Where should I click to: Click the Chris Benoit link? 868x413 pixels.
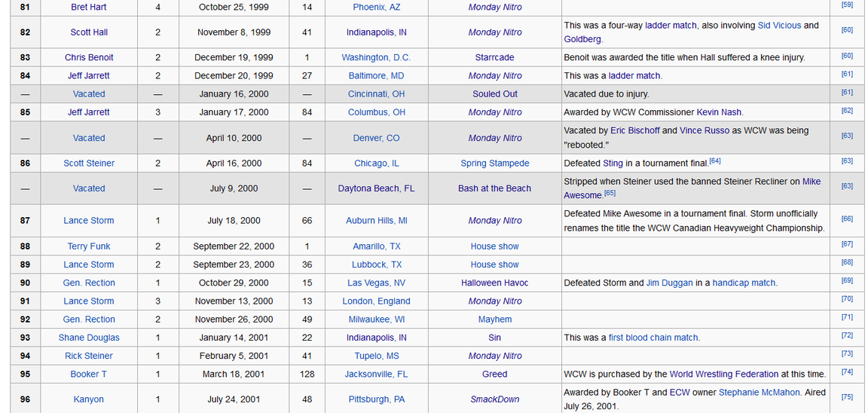(89, 57)
